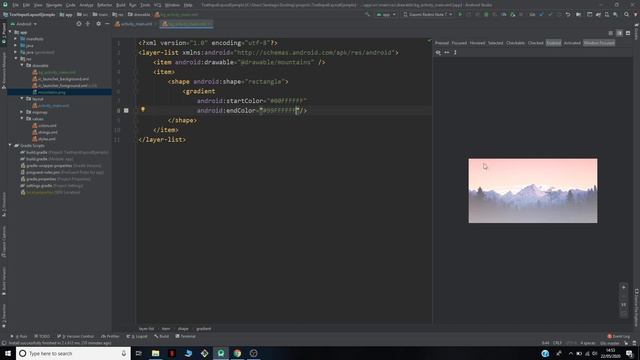Open the Terminal tool window tab
The height and width of the screenshot is (360, 640).
[186, 336]
